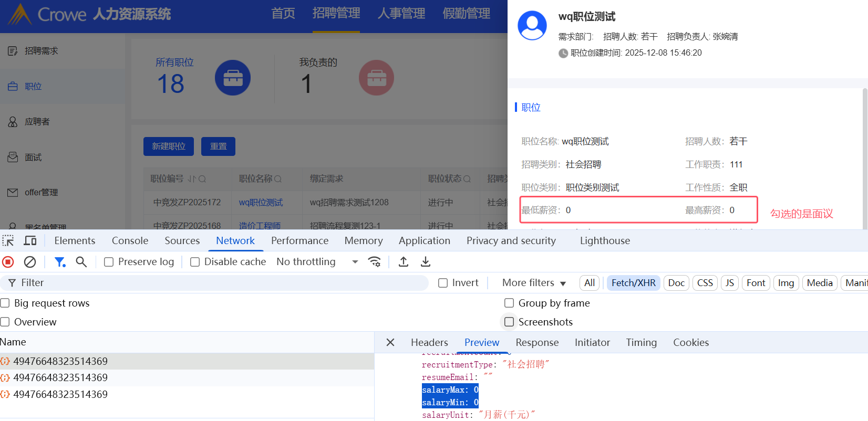Switch to the Application tab
The width and height of the screenshot is (868, 421).
425,241
